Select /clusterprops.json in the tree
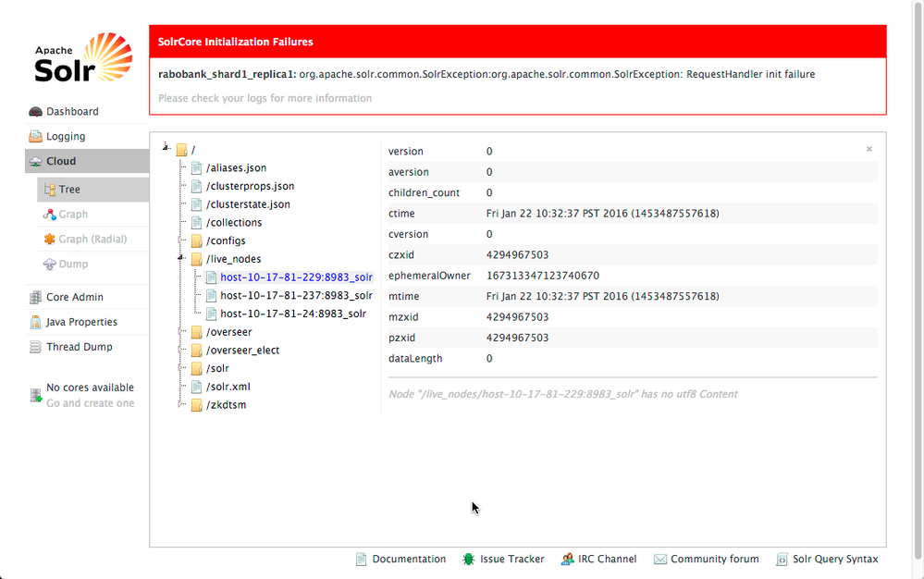The height and width of the screenshot is (579, 924). pos(250,186)
